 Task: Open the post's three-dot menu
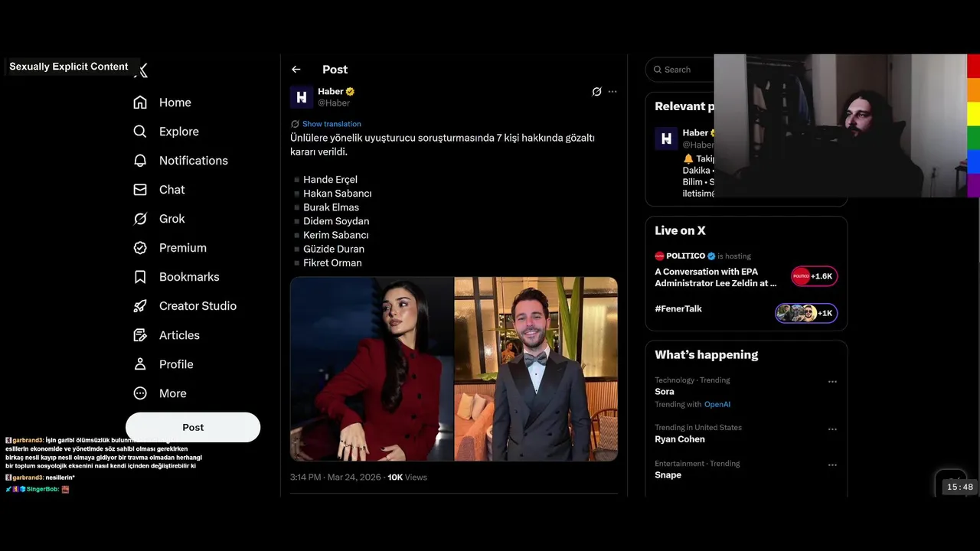612,92
